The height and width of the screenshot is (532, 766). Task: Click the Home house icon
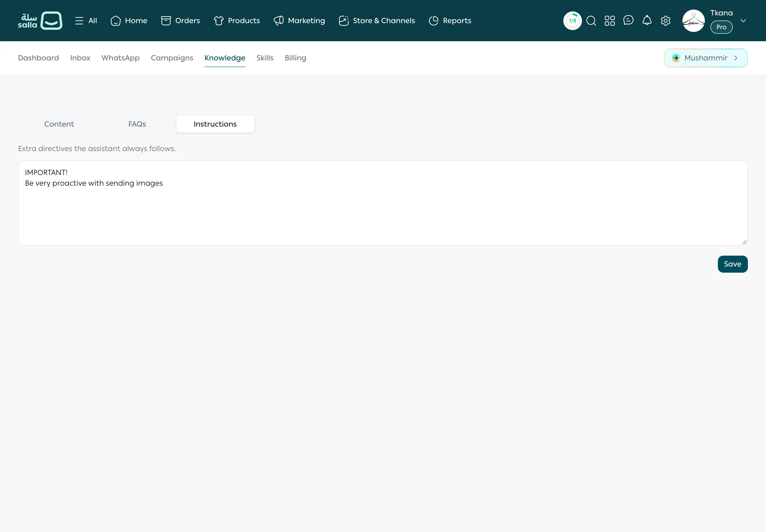click(115, 21)
